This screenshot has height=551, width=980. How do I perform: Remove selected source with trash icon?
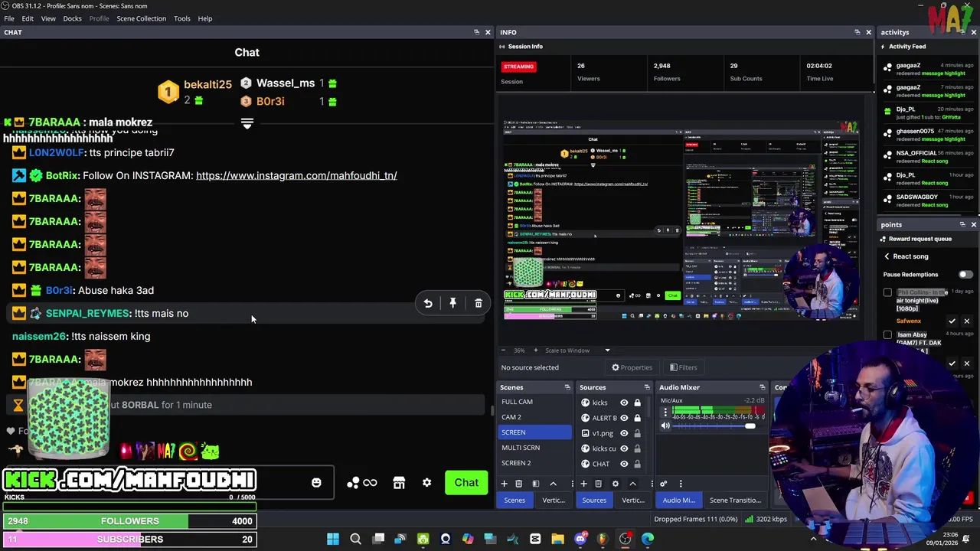coord(598,484)
